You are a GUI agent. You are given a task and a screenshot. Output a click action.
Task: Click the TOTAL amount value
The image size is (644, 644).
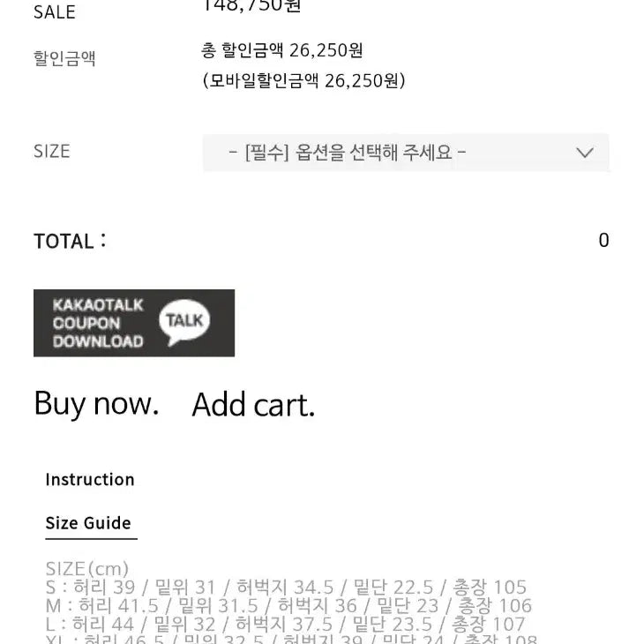pos(603,240)
